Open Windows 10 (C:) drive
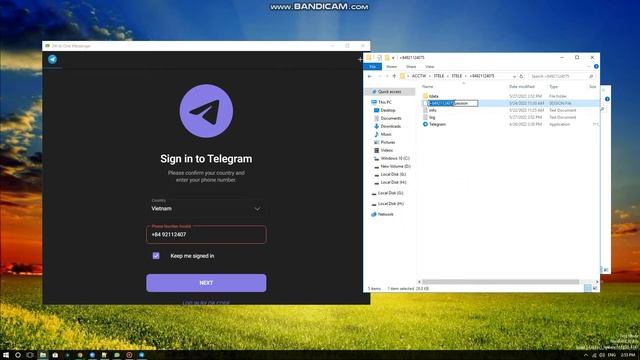The image size is (640, 360). 395,158
